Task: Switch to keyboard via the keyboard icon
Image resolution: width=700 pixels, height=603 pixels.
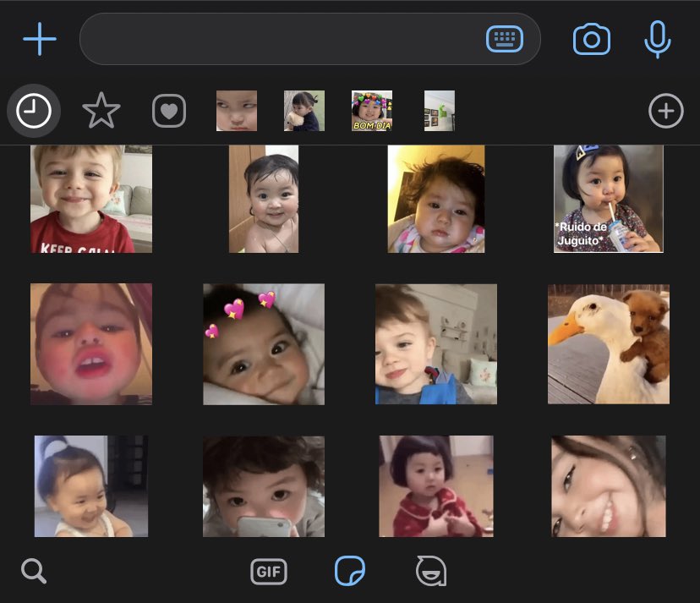Action: [505, 39]
